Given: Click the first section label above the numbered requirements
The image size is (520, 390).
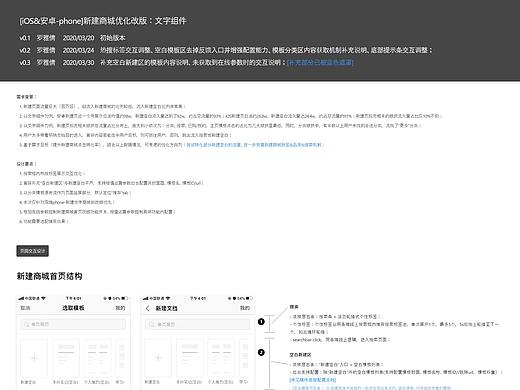Looking at the screenshot, I should [26, 97].
